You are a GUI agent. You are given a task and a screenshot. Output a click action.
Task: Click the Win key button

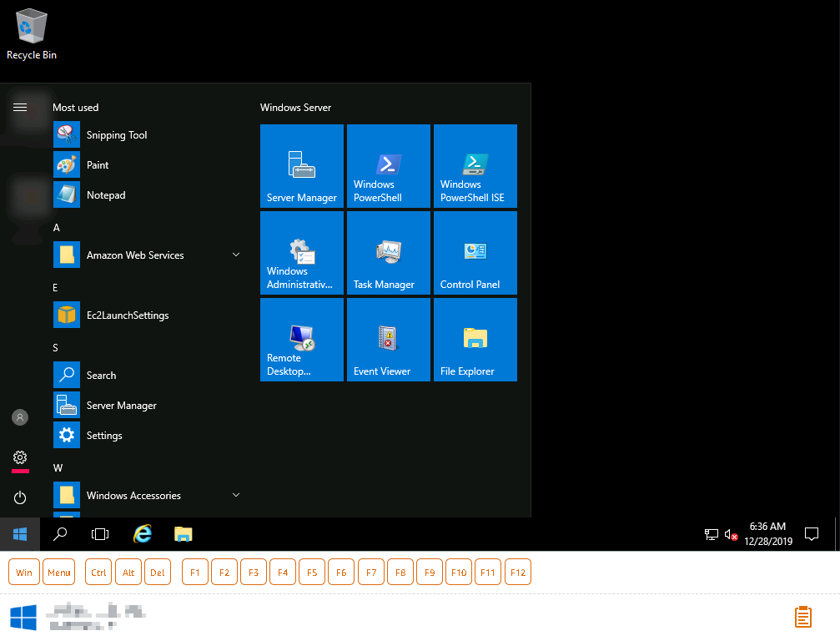(24, 573)
